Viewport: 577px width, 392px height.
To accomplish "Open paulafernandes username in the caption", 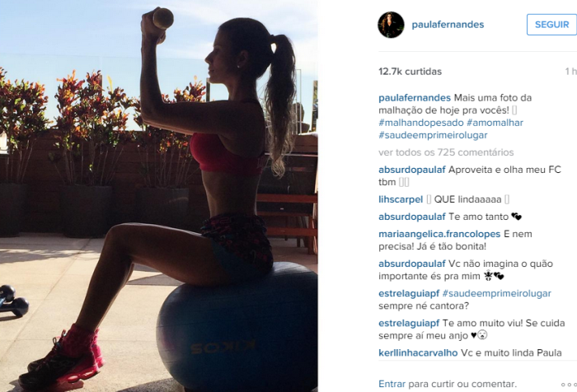I will coord(415,98).
